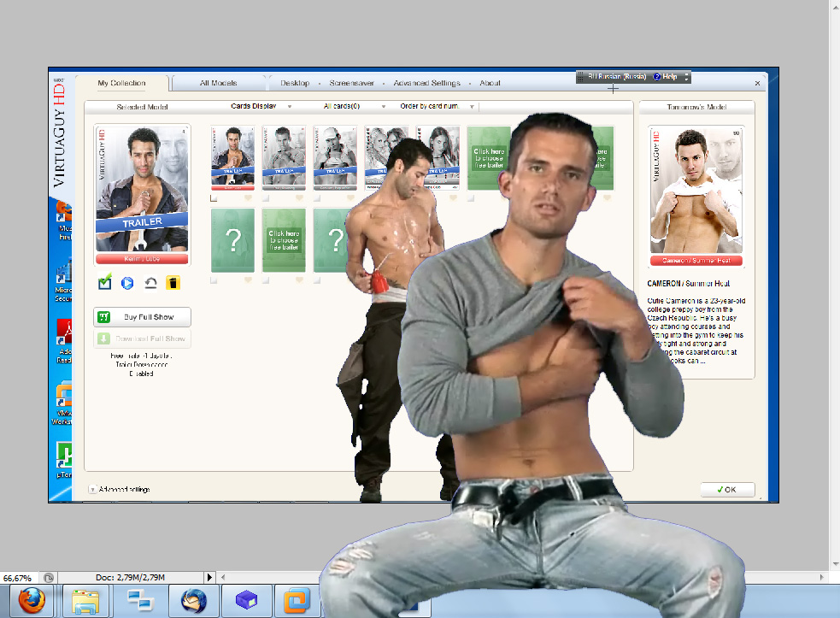Click the status bar icon beside 66,67%

49,578
